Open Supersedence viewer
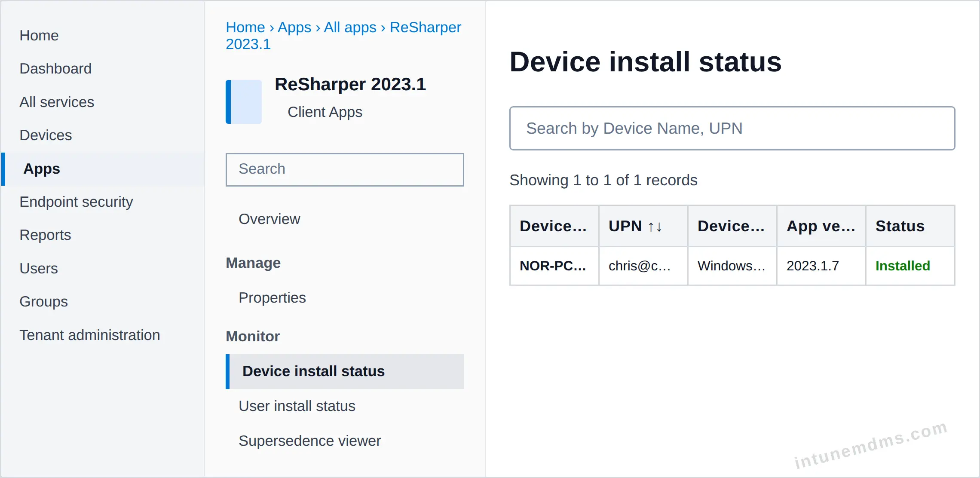Image resolution: width=980 pixels, height=478 pixels. click(309, 441)
